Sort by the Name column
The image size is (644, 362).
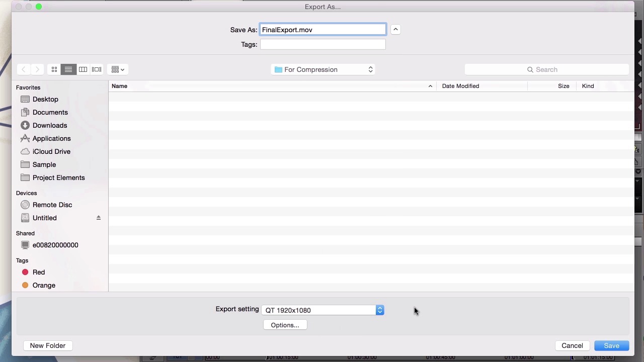point(272,86)
